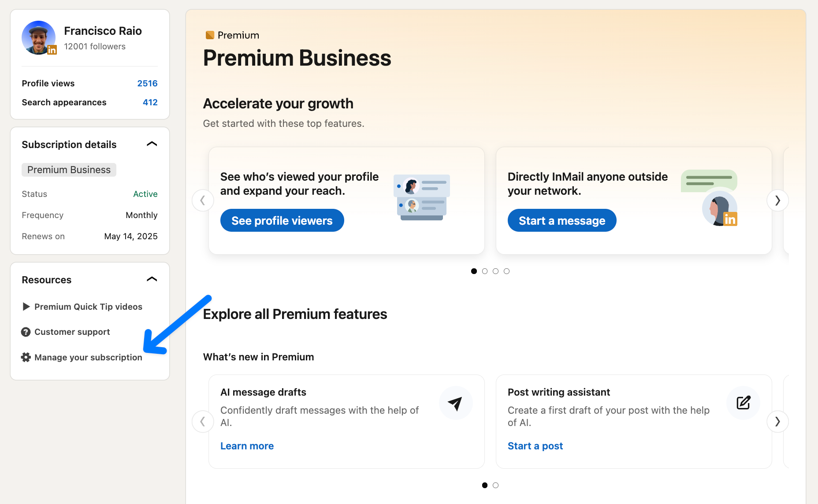
Task: Click the profile viewers illustration
Action: pyautogui.click(x=422, y=197)
